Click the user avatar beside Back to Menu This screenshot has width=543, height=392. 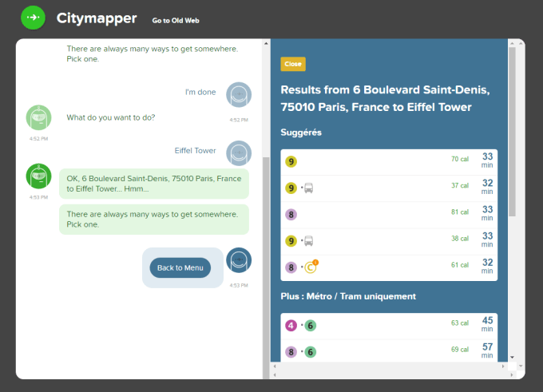239,260
